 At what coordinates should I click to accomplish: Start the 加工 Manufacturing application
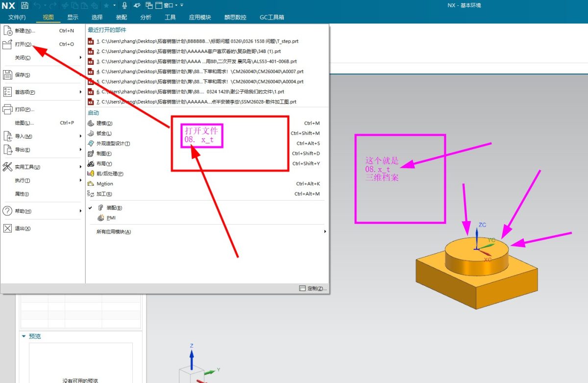click(104, 194)
